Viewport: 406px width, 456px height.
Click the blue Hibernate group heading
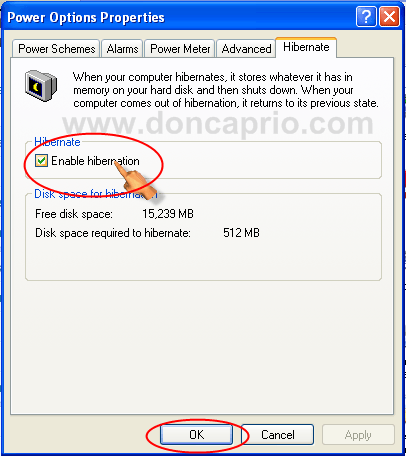click(x=57, y=142)
